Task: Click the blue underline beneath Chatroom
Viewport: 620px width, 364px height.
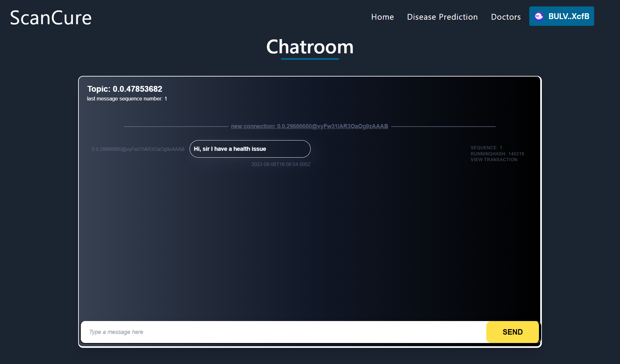Action: point(310,59)
